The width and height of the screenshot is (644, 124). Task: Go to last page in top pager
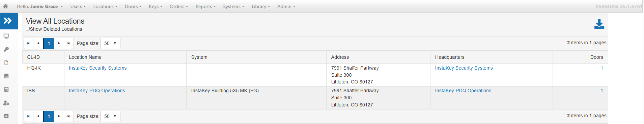tap(69, 43)
